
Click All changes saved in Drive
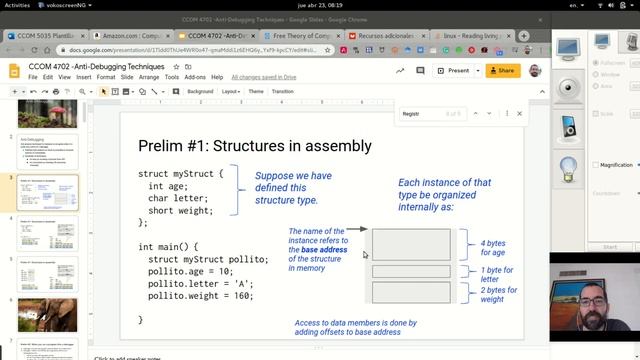tap(264, 77)
